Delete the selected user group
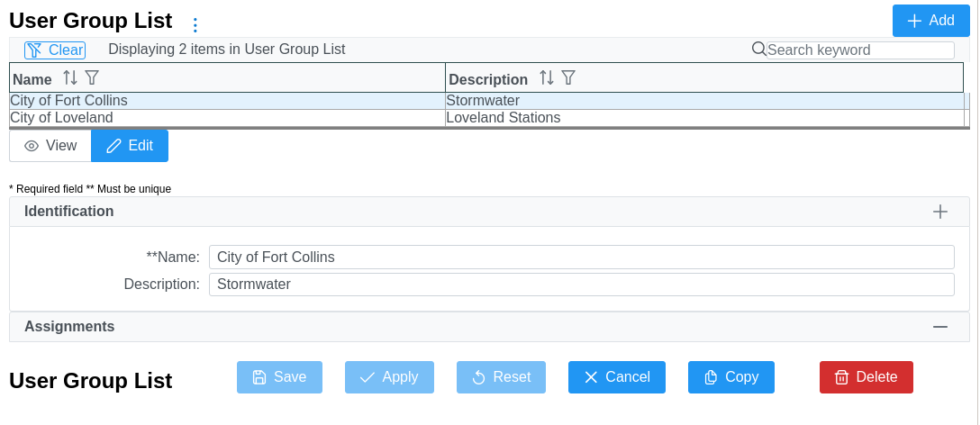980x425 pixels. [x=866, y=377]
